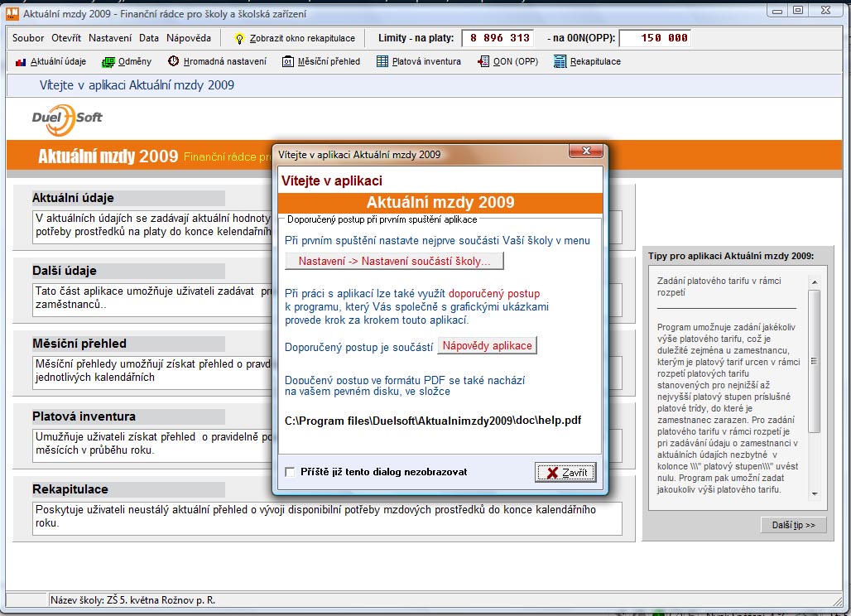The image size is (851, 616).
Task: Click the 'Měsíční přehled' section heading
Action: pos(79,344)
